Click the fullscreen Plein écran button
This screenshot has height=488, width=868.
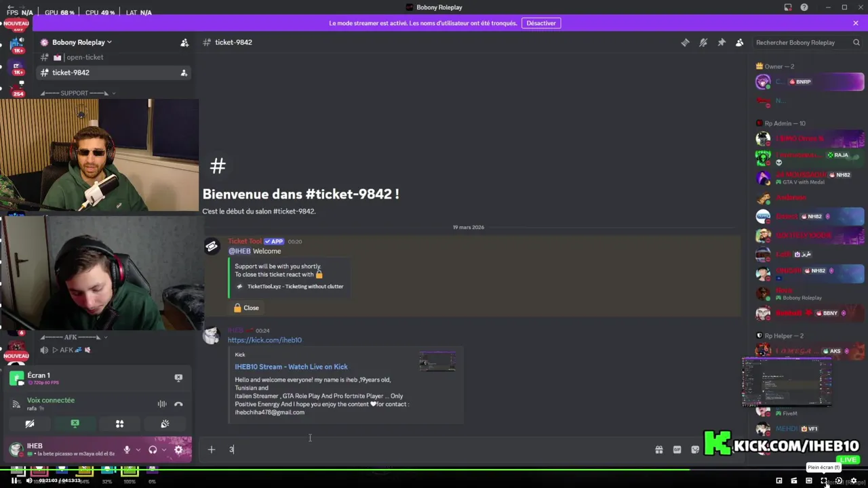pyautogui.click(x=824, y=481)
